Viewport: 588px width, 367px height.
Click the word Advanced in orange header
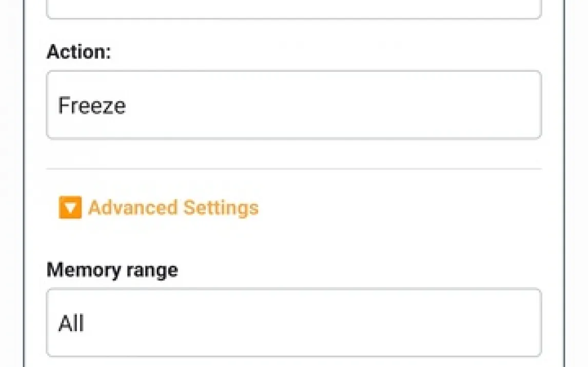pyautogui.click(x=132, y=208)
